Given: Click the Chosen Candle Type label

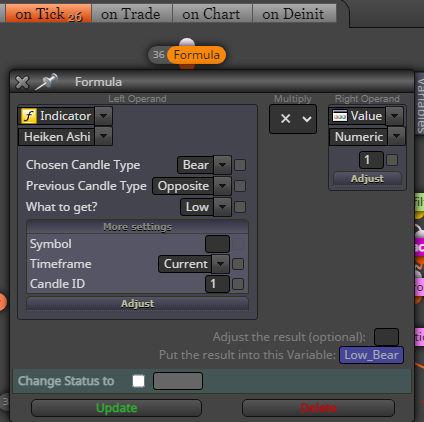Looking at the screenshot, I should coord(83,165).
